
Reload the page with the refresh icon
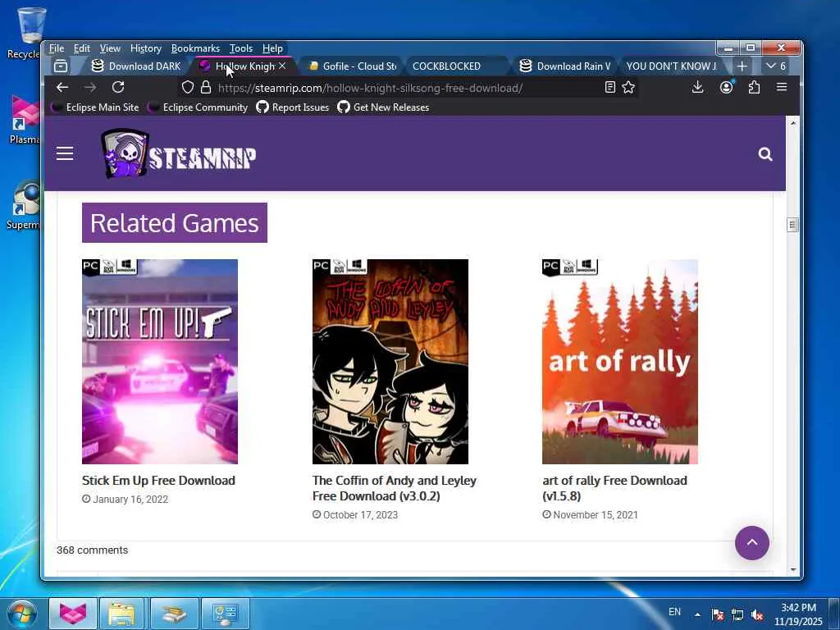pos(118,87)
